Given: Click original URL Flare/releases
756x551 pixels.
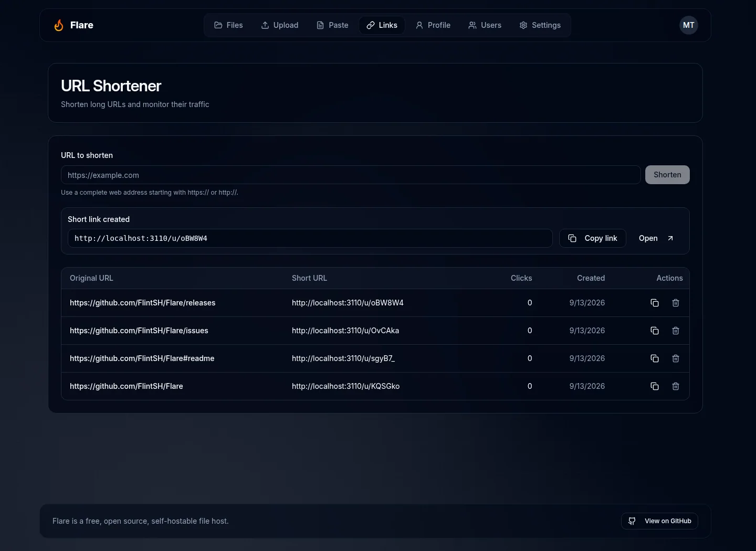Looking at the screenshot, I should tap(143, 303).
